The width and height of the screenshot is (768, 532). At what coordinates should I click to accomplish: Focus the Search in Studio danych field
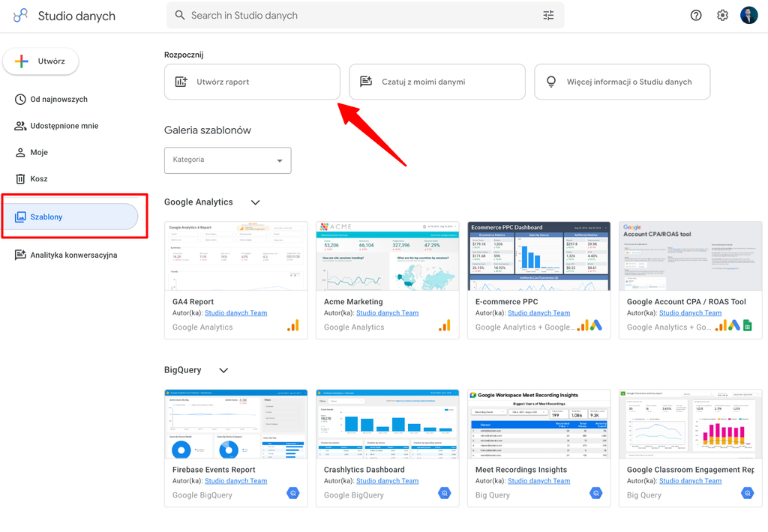(365, 16)
